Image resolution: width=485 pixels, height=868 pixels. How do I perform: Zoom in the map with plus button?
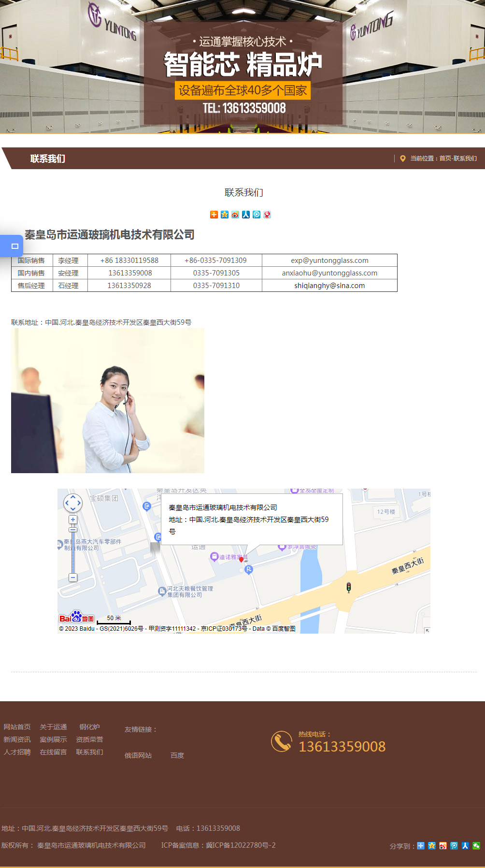(x=73, y=520)
